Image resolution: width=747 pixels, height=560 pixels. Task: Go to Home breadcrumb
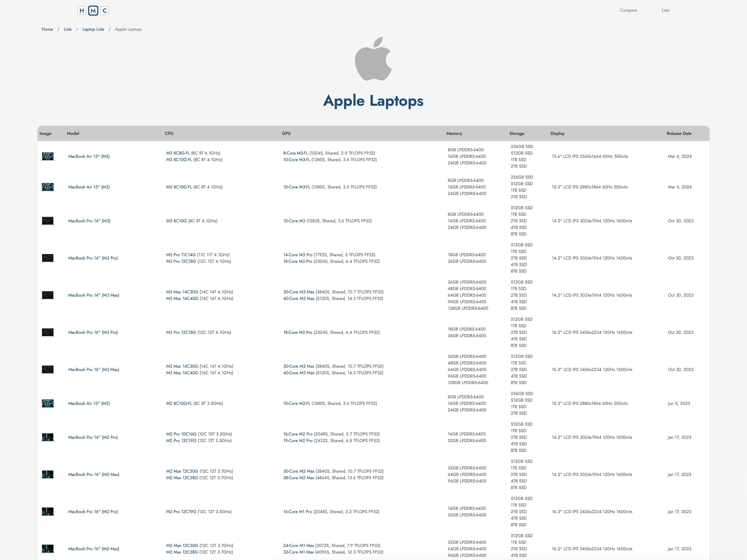47,29
